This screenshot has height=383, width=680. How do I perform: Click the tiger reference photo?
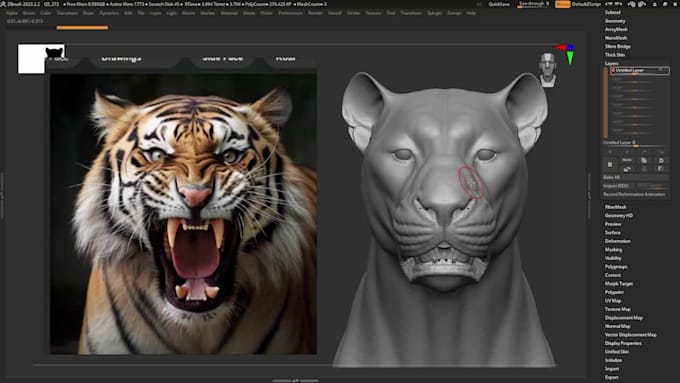click(x=183, y=214)
